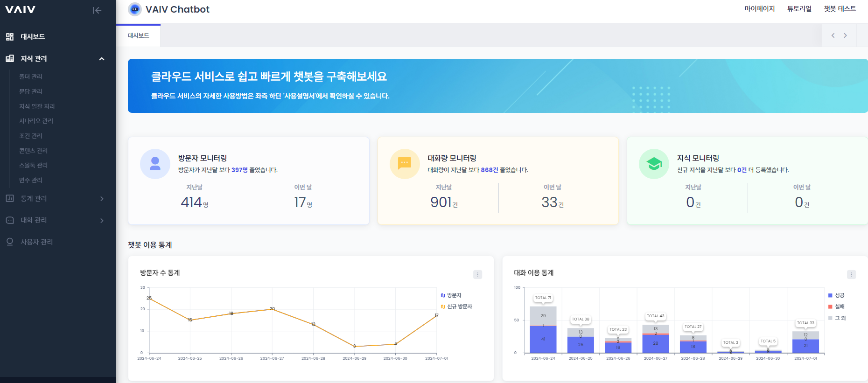The image size is (868, 383).
Task: Click the cloud service banner
Action: click(x=497, y=86)
